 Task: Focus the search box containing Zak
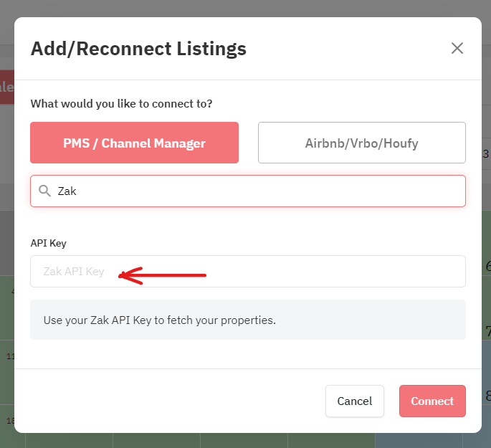point(248,191)
